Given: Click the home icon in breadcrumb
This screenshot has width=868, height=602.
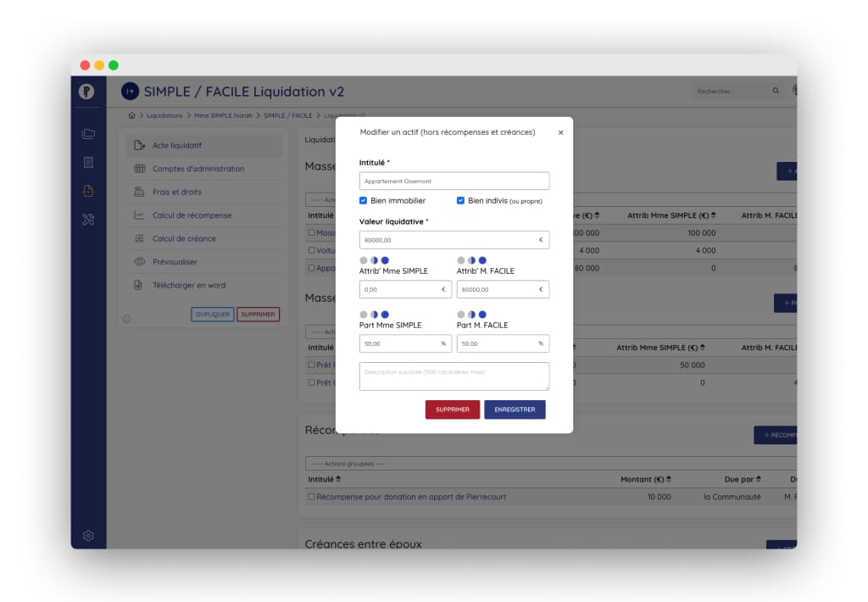Looking at the screenshot, I should [131, 115].
